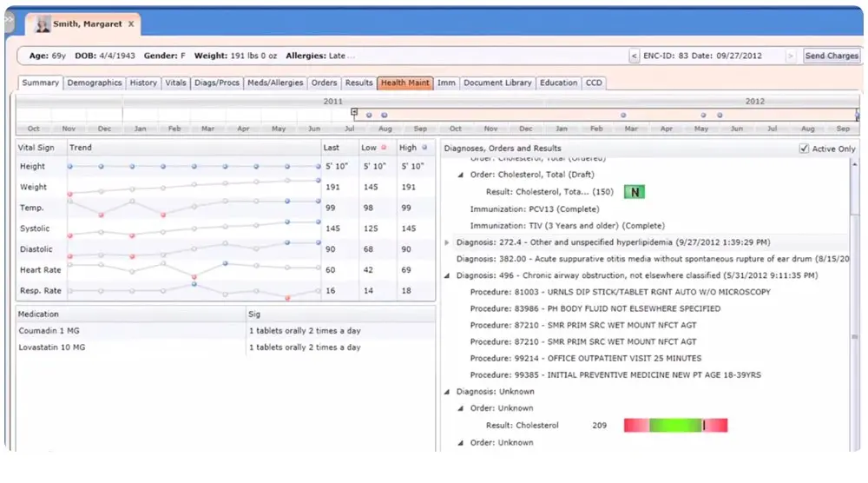Click the Cholesterol 209 range bar
Image resolution: width=868 pixels, height=483 pixels.
point(675,426)
